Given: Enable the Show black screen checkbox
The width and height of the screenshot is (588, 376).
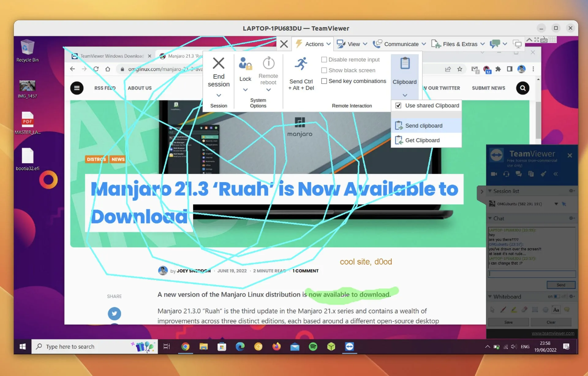Looking at the screenshot, I should click(325, 70).
